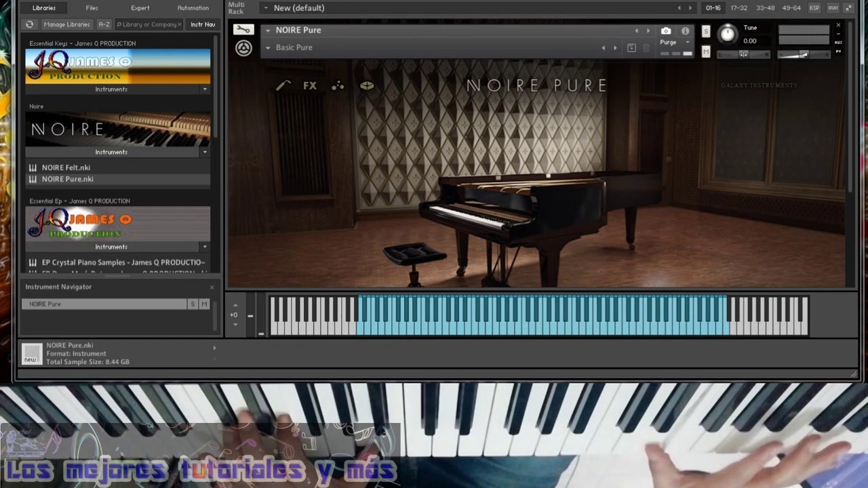Image resolution: width=868 pixels, height=488 pixels.
Task: Shift keyboard octave up arrow
Action: [x=235, y=304]
